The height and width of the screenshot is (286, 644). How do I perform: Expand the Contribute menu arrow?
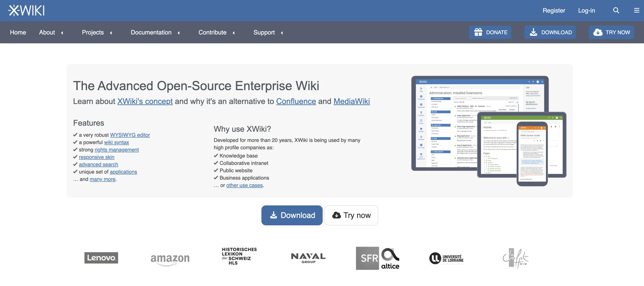[234, 33]
